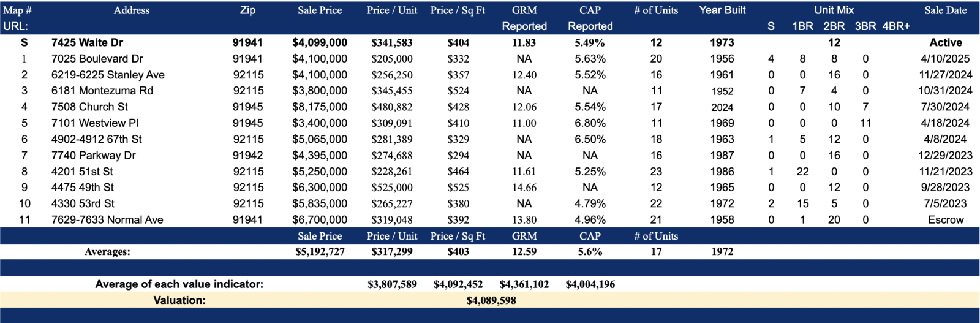Viewport: 980px width, 323px height.
Task: Select the 4475 49th St address
Action: pyautogui.click(x=83, y=188)
